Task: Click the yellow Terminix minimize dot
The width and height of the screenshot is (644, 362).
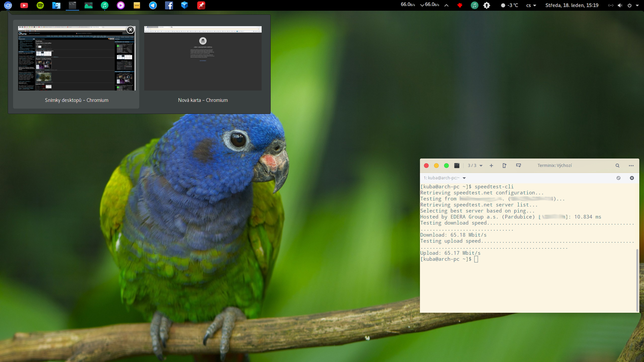Action: point(436,166)
